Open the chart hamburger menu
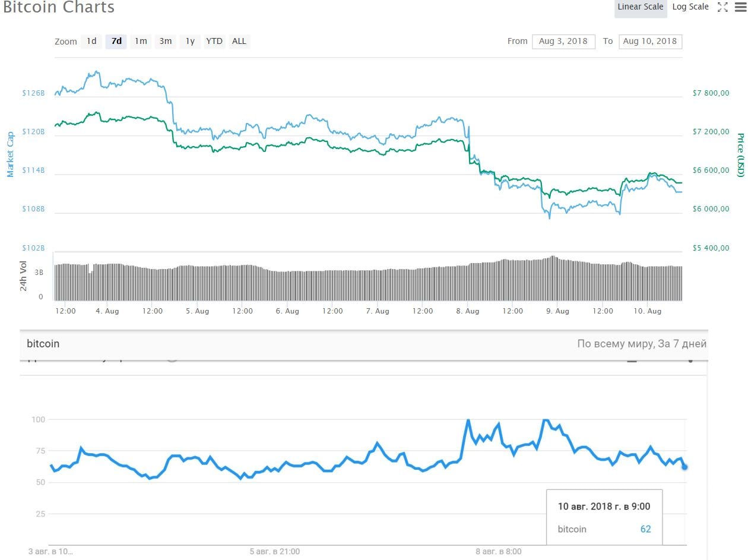The image size is (748, 560). coord(740,7)
